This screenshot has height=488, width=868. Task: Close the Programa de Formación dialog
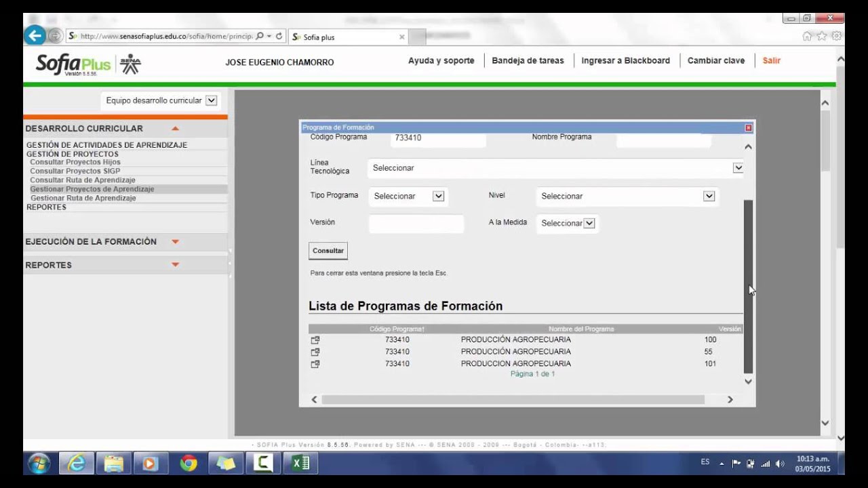749,127
